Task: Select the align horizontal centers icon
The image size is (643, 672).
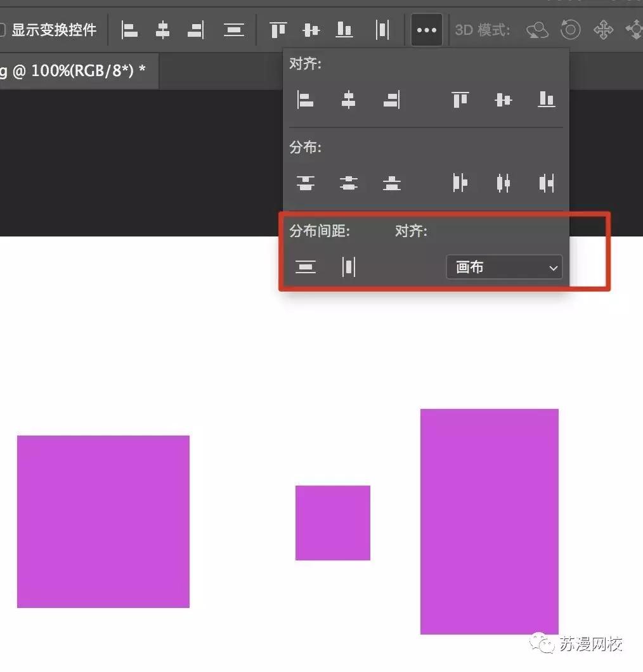Action: click(x=162, y=30)
